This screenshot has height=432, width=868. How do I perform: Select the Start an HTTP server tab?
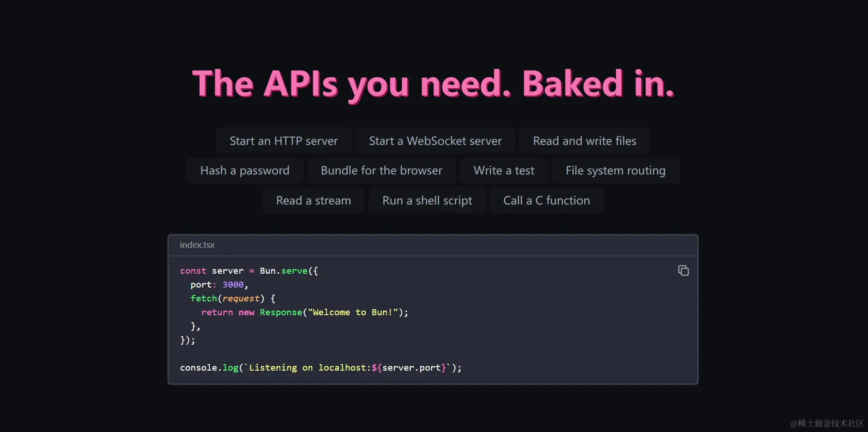pos(284,141)
